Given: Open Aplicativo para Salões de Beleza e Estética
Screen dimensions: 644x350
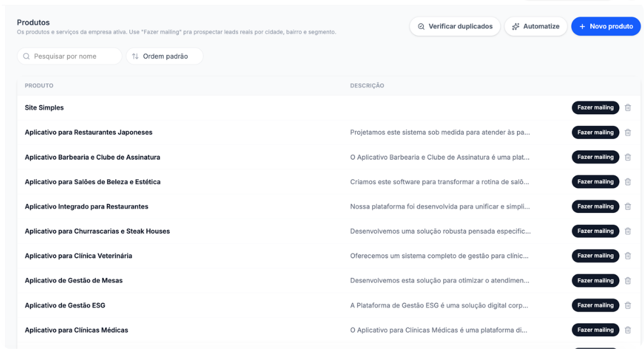Looking at the screenshot, I should point(92,182).
